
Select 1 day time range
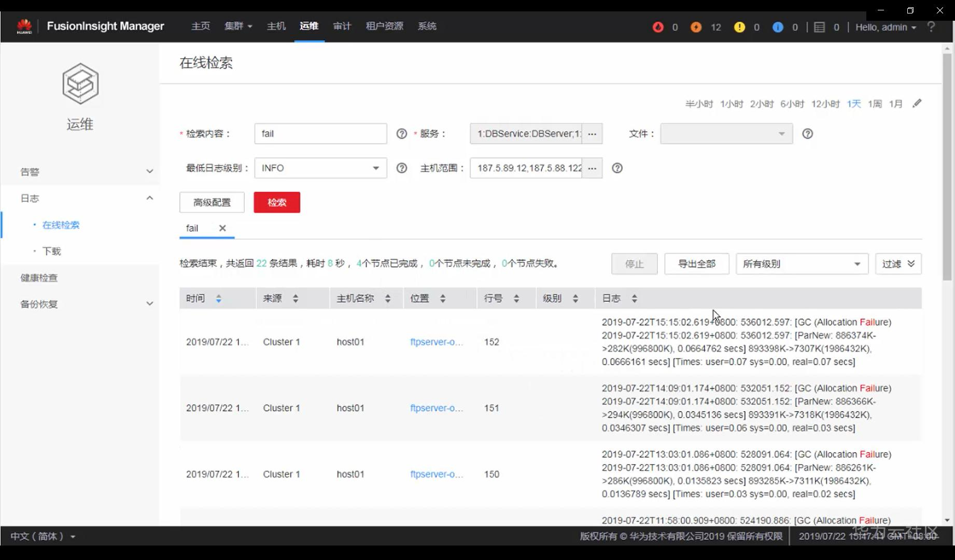point(854,104)
